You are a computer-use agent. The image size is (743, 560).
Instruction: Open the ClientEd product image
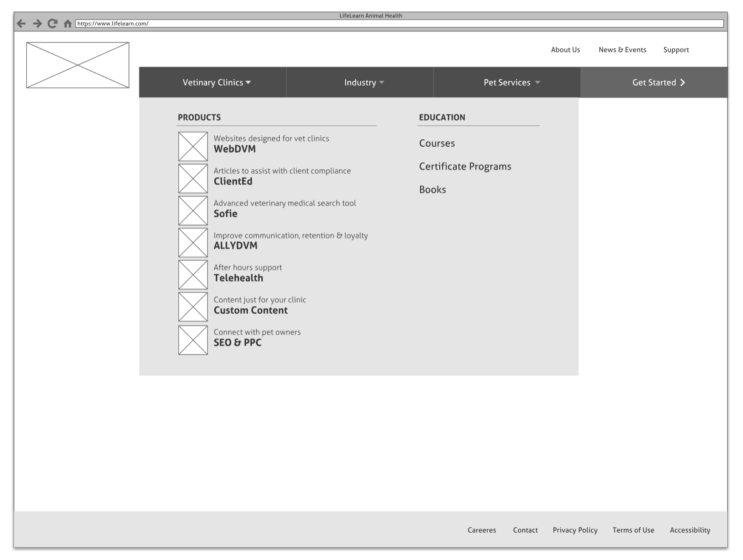(x=193, y=179)
